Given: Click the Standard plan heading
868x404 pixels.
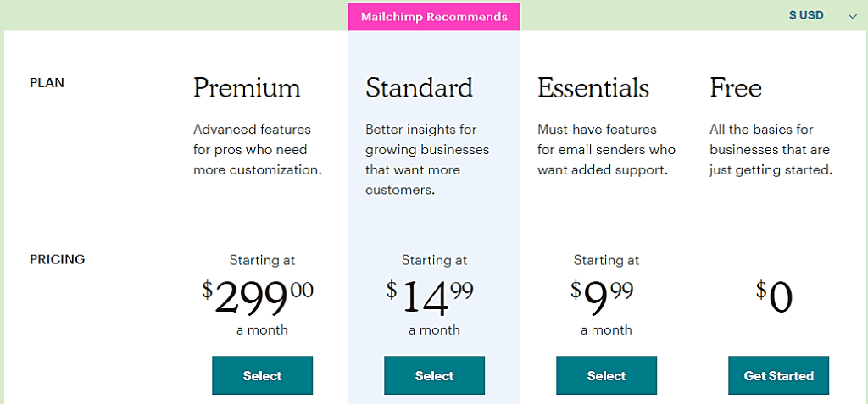Looking at the screenshot, I should 419,88.
